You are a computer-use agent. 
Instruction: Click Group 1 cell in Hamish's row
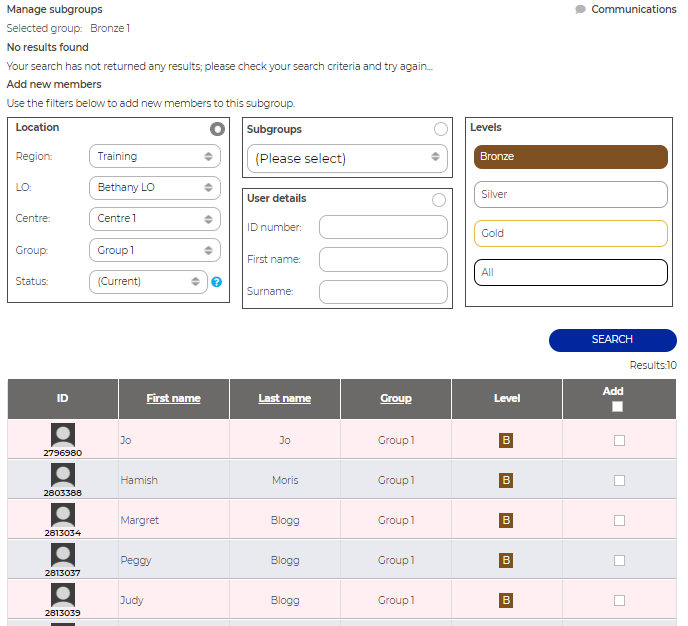pyautogui.click(x=396, y=480)
